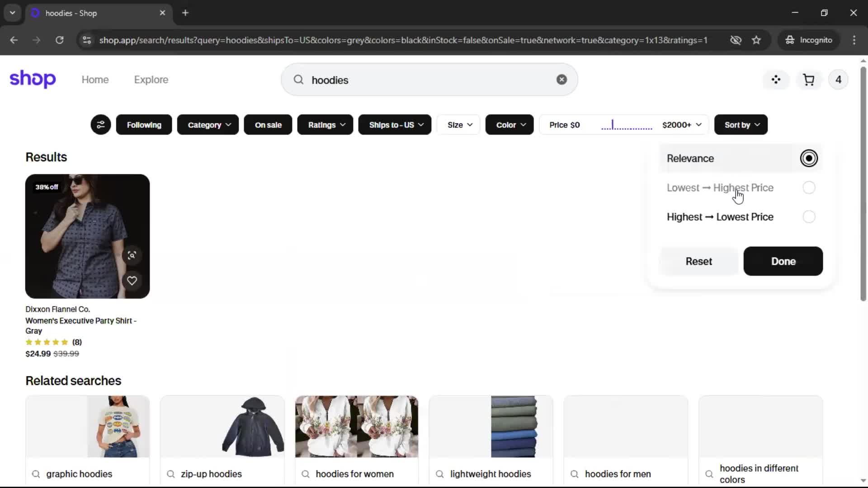The image size is (868, 488).
Task: Open the all filters icon button
Action: pos(100,125)
